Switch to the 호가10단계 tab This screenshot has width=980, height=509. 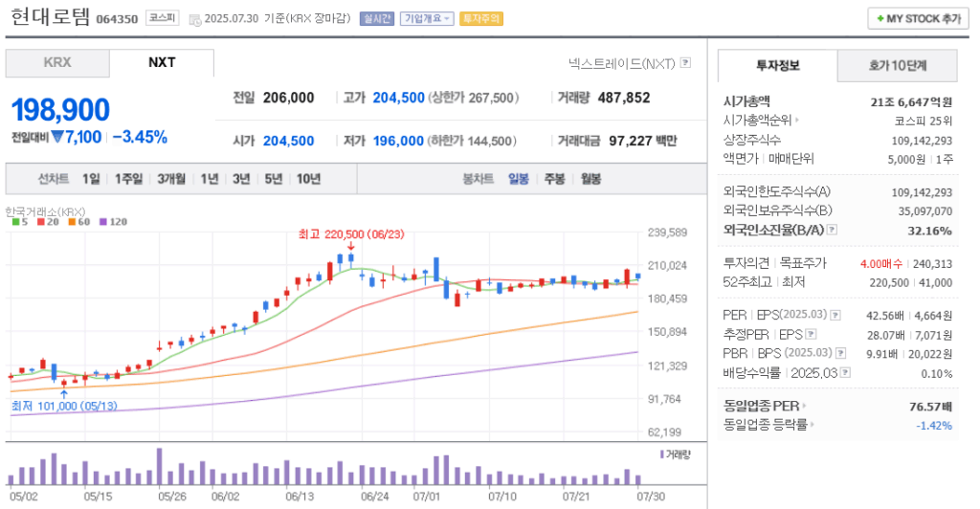tap(898, 66)
